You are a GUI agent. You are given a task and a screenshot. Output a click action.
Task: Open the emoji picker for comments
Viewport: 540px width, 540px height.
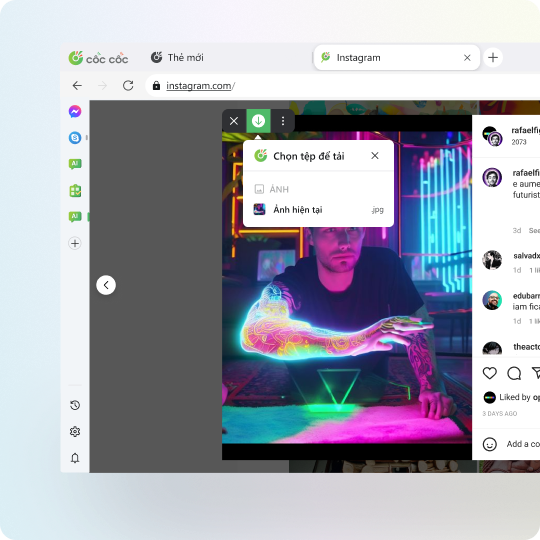point(490,444)
